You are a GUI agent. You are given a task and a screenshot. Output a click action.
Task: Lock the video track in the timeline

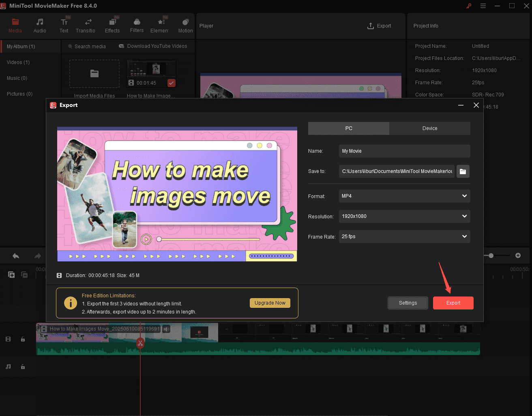tap(23, 339)
